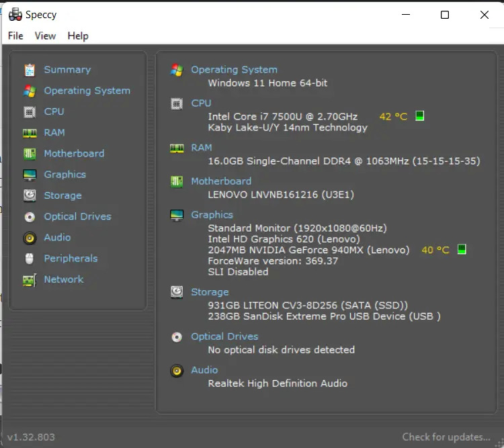Click the Summary clipboard icon in the sidebar
Screen dimensions: 504x448
pyautogui.click(x=30, y=70)
